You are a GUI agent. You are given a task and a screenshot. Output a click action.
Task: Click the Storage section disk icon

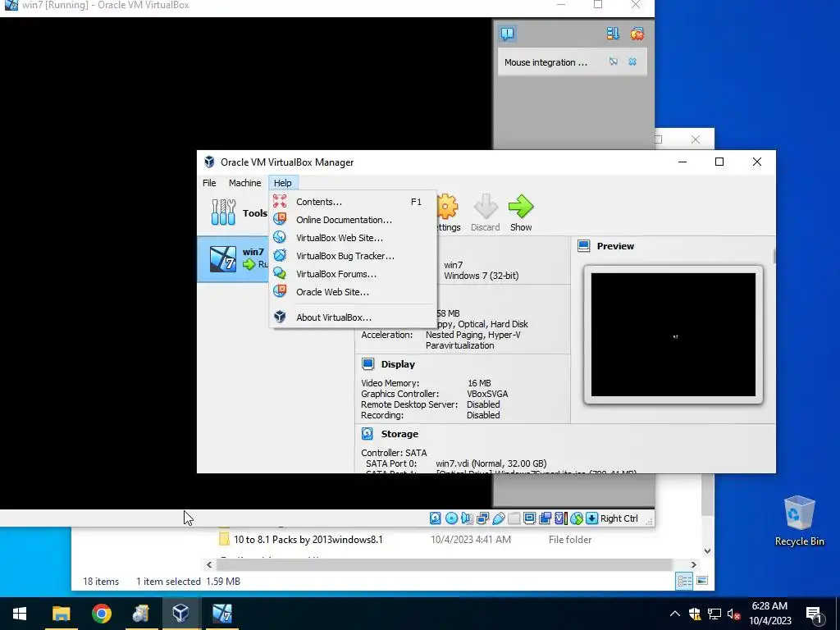tap(367, 434)
